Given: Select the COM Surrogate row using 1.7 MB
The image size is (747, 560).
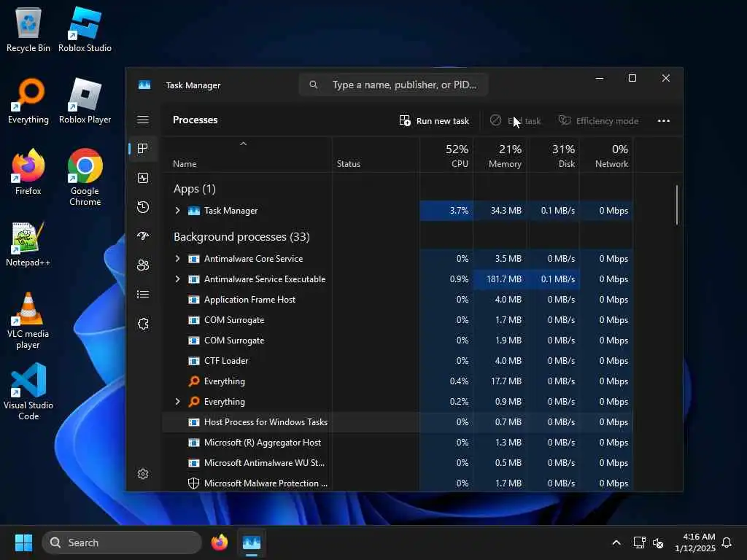Looking at the screenshot, I should click(x=398, y=320).
